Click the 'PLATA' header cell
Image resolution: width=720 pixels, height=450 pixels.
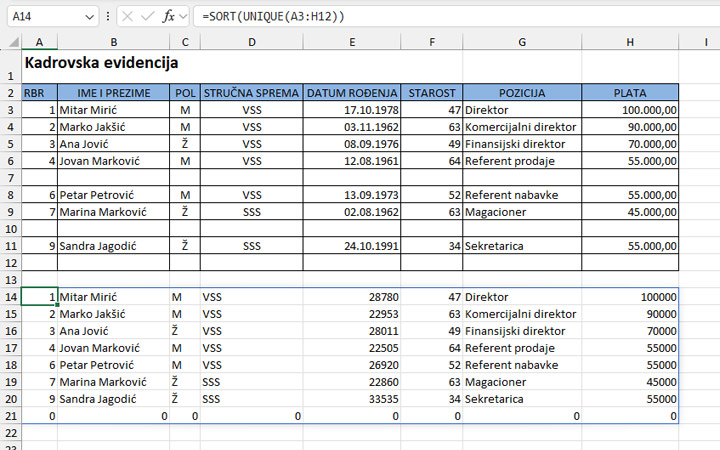(x=629, y=92)
